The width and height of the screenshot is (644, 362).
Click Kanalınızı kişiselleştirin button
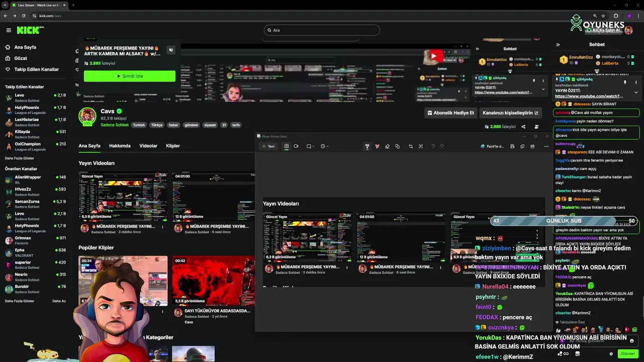pos(511,113)
